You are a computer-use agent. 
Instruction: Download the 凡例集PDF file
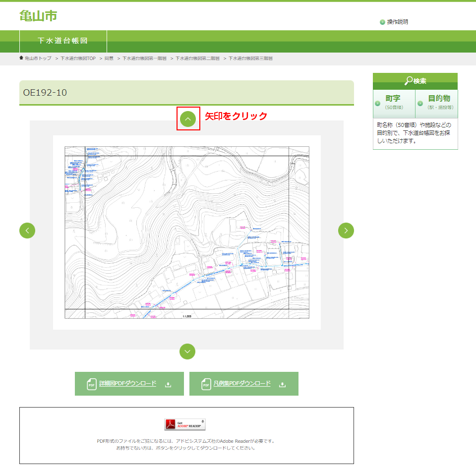pos(243,384)
